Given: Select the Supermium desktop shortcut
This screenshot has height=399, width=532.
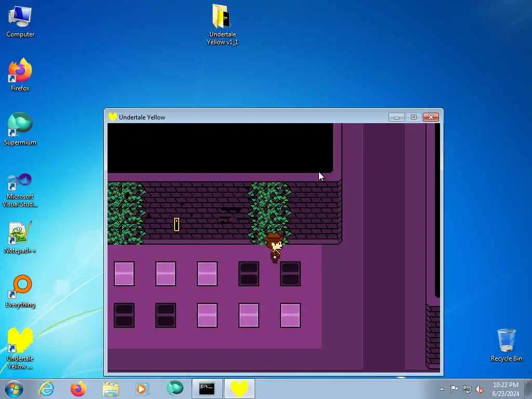Looking at the screenshot, I should point(20,129).
